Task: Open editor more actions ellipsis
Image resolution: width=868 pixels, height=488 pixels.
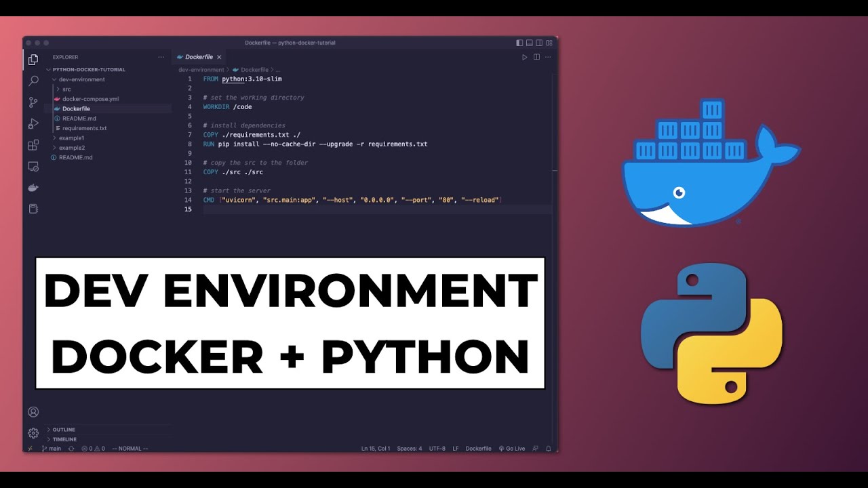Action: pos(548,57)
